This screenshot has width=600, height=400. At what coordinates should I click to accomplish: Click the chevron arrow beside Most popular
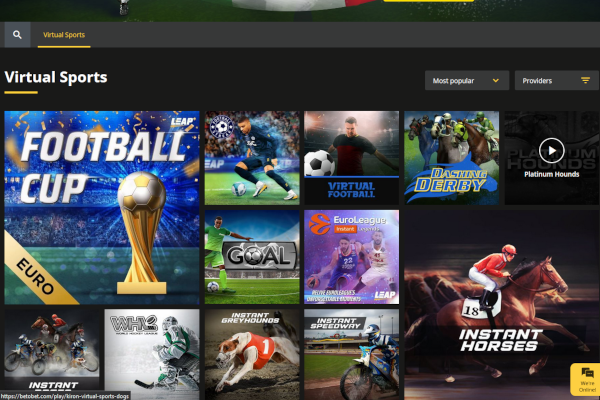[x=496, y=80]
